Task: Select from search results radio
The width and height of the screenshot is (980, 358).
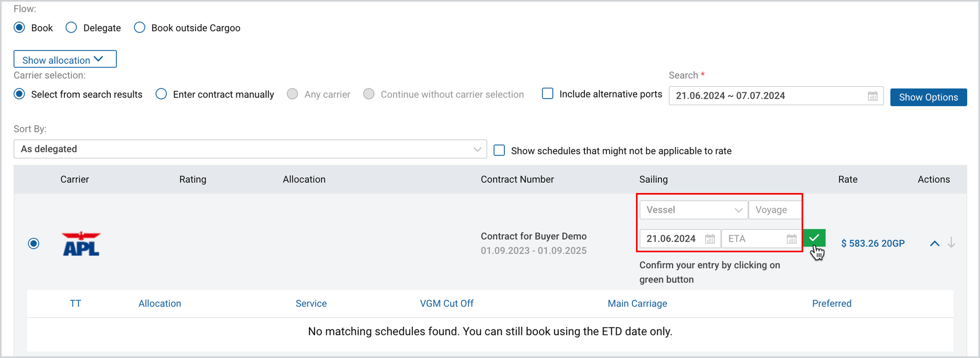Action: pyautogui.click(x=19, y=94)
